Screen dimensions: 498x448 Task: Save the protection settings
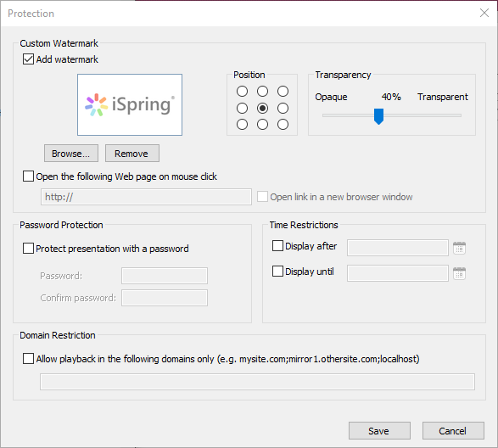[x=379, y=431]
